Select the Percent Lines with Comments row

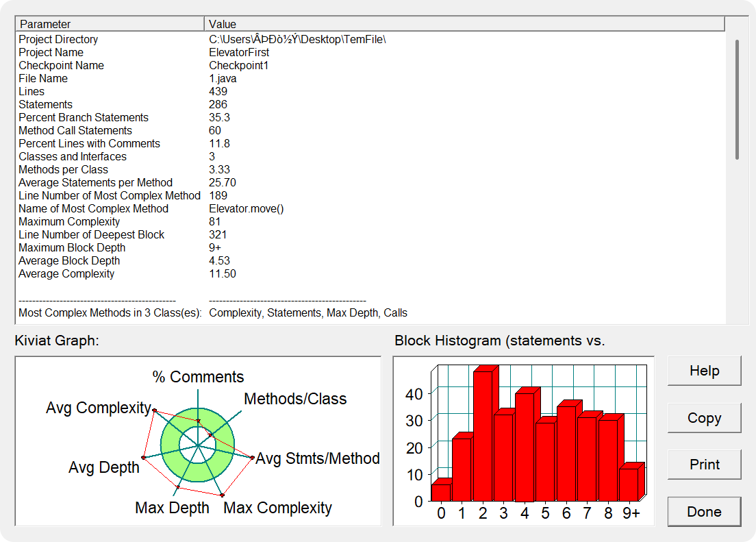tap(370, 143)
